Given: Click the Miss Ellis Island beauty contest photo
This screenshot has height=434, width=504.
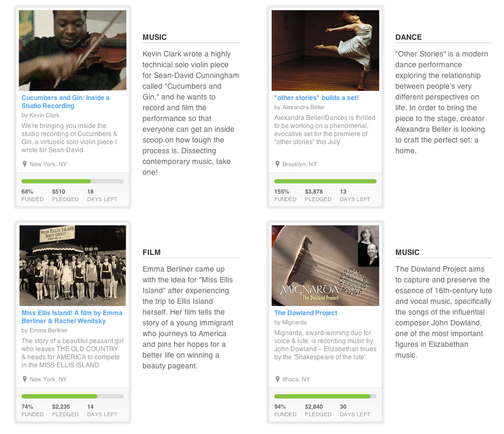Looking at the screenshot, I should (73, 265).
